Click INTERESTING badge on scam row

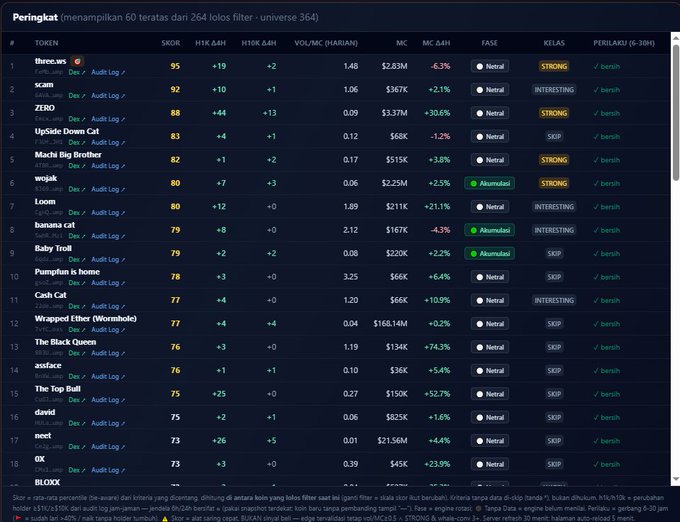[x=554, y=90]
